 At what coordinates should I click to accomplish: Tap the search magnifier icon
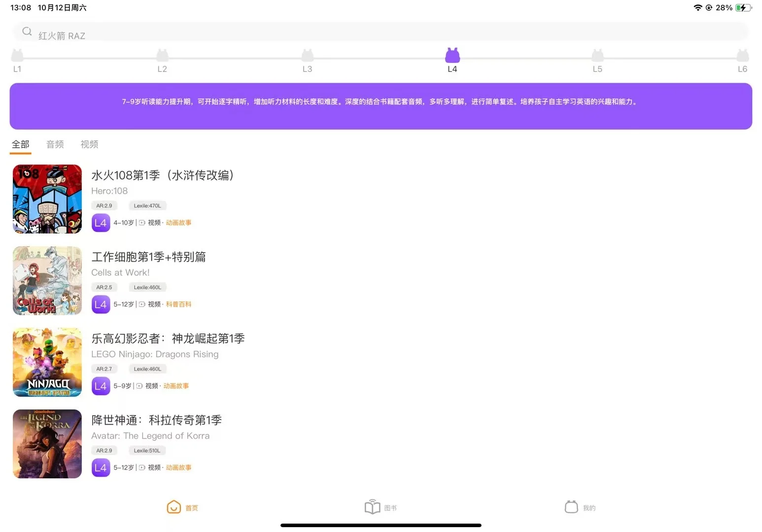[x=27, y=31]
